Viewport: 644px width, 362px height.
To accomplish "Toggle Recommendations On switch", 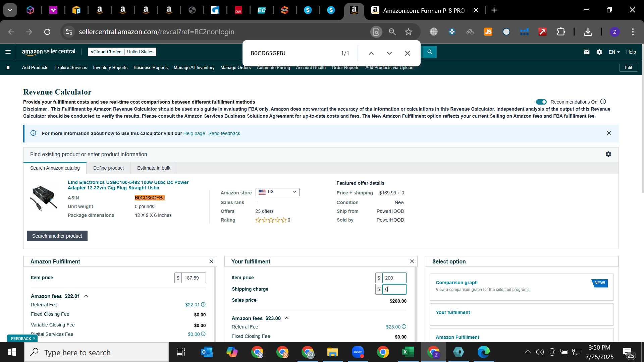I will click(x=541, y=102).
